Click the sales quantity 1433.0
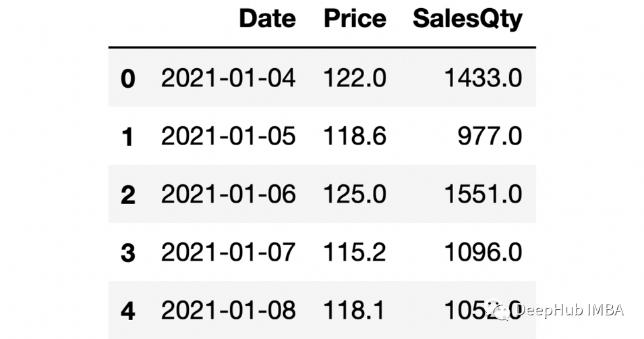644x339 pixels. click(x=484, y=78)
